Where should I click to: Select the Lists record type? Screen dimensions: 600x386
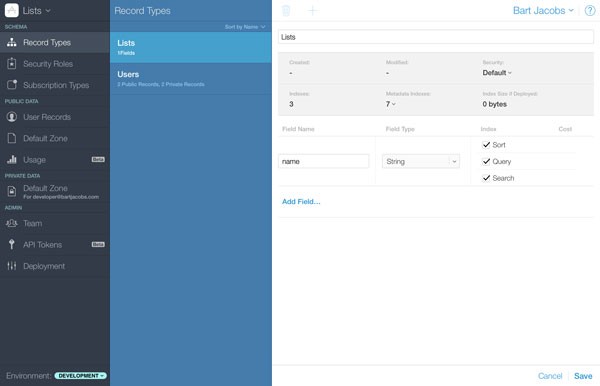tap(191, 47)
